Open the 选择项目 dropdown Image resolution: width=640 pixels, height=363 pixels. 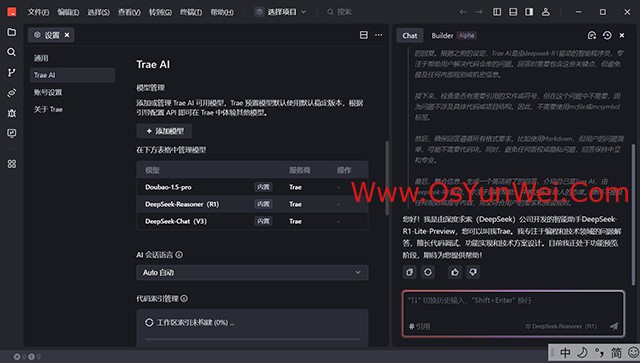(x=280, y=12)
